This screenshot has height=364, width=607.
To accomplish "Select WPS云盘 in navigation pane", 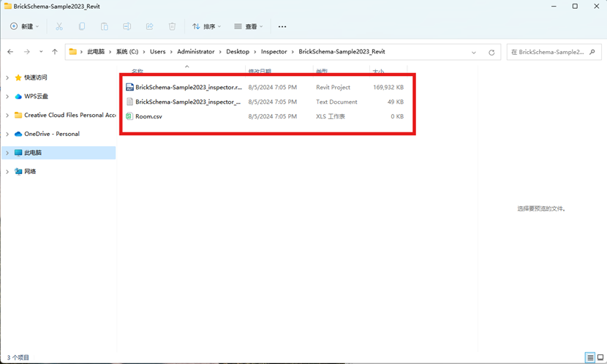I will (x=36, y=96).
